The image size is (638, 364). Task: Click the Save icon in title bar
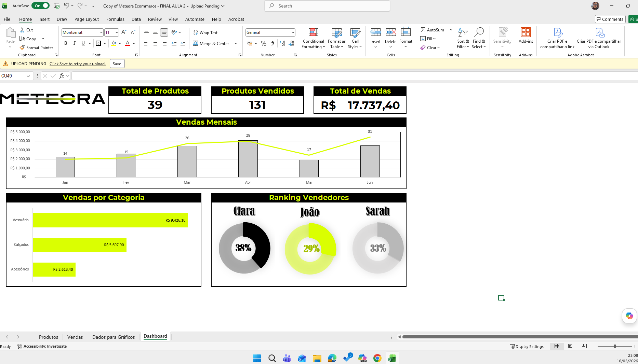57,6
